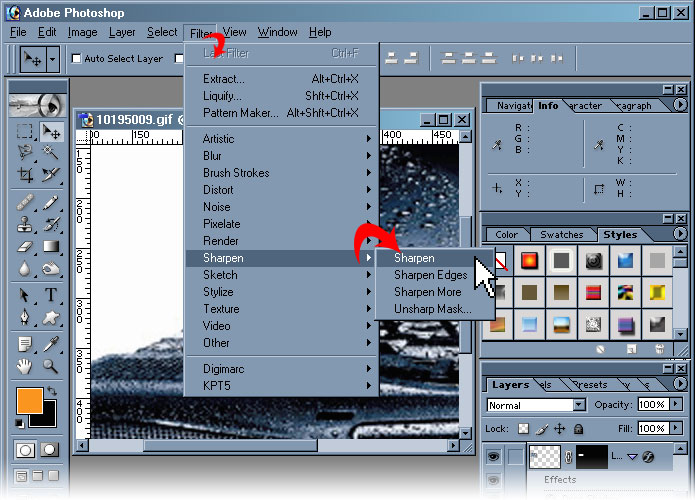Choose Sharpen More from submenu

pos(427,292)
